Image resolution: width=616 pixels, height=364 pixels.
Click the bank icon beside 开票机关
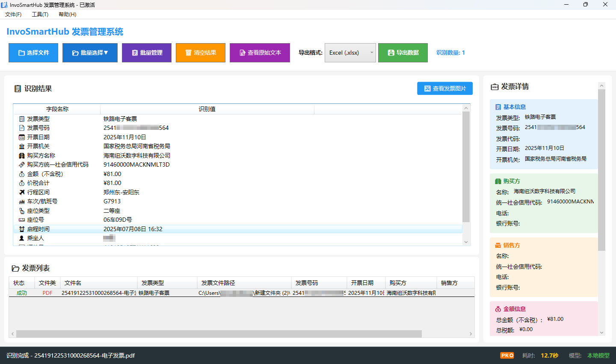(x=21, y=146)
